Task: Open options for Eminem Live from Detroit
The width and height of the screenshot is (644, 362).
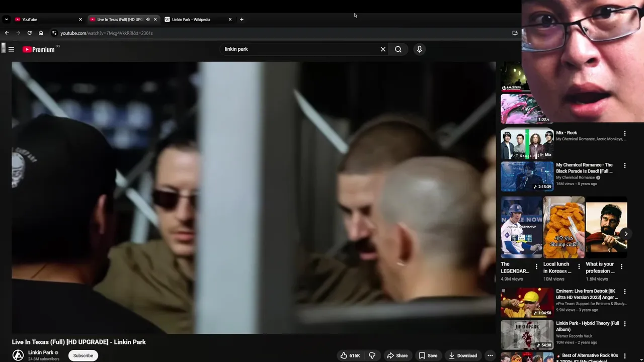Action: [625, 292]
